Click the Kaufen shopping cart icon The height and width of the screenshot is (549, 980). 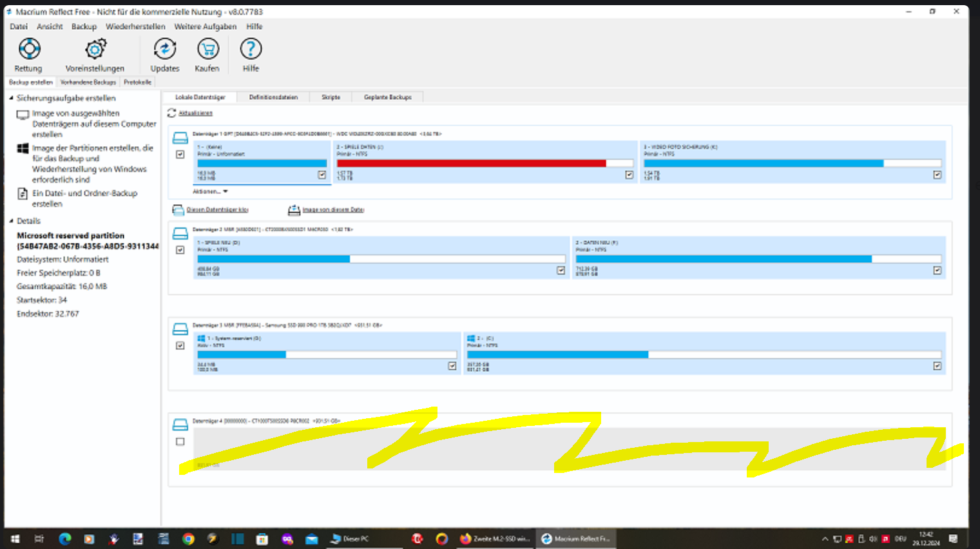[207, 49]
